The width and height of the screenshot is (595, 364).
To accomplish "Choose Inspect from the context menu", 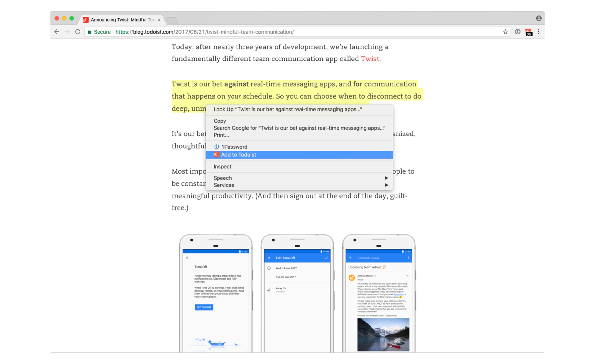I will click(299, 166).
